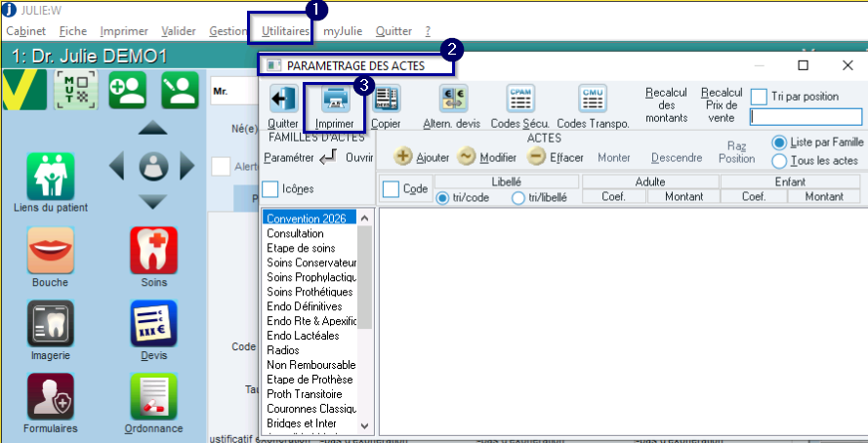Click scroll up arrow of families list
Viewport: 868px width, 443px height.
point(364,218)
